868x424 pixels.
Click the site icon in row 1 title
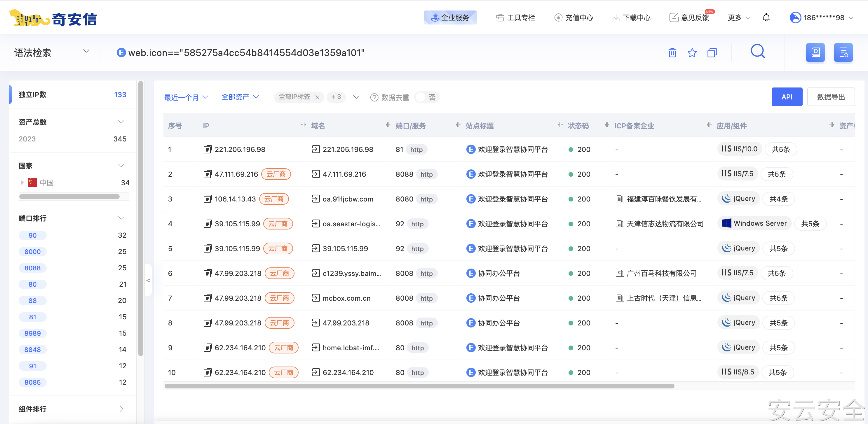(x=471, y=149)
